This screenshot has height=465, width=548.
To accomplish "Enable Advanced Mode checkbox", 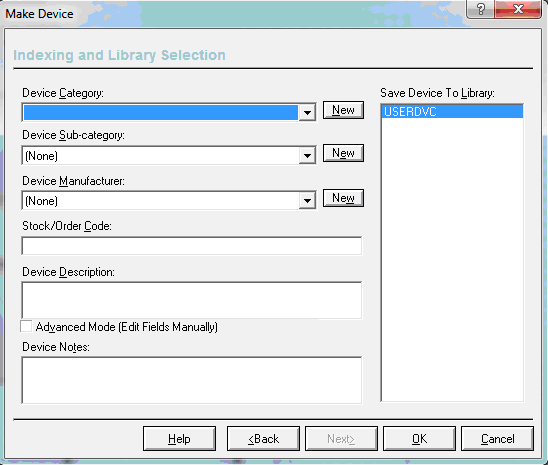I will point(26,326).
